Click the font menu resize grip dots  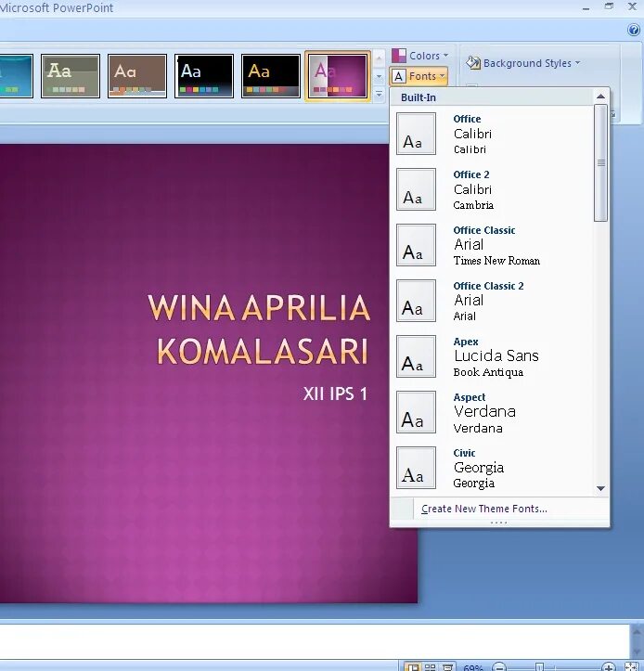tap(498, 523)
